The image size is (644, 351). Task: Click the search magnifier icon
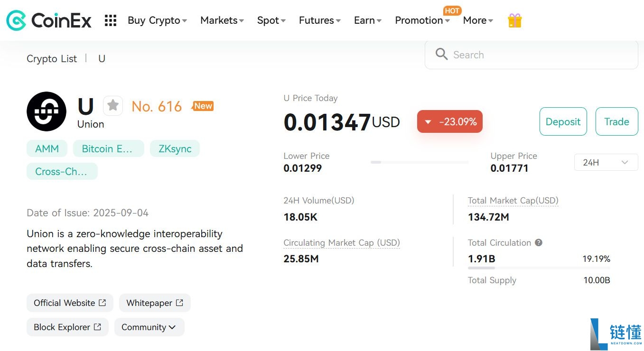(x=442, y=54)
